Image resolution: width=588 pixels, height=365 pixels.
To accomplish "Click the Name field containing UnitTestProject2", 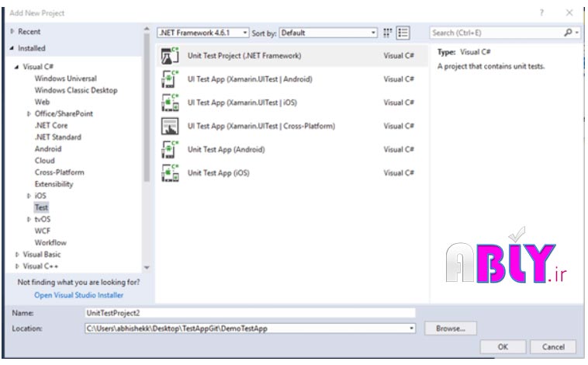I will [250, 313].
